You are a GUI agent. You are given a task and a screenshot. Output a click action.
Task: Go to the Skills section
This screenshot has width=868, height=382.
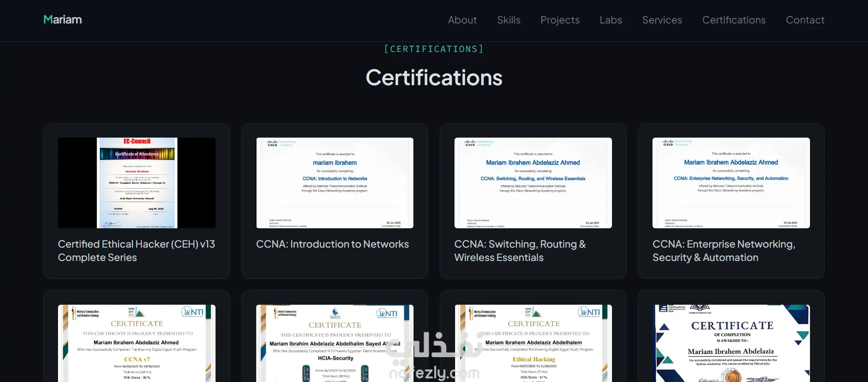(x=509, y=20)
